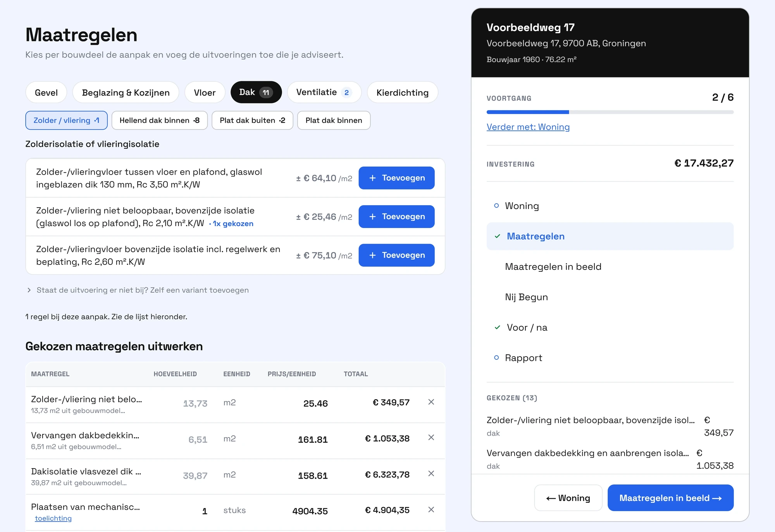Open Nij Begun sidebar step
The image size is (775, 532).
(610, 297)
